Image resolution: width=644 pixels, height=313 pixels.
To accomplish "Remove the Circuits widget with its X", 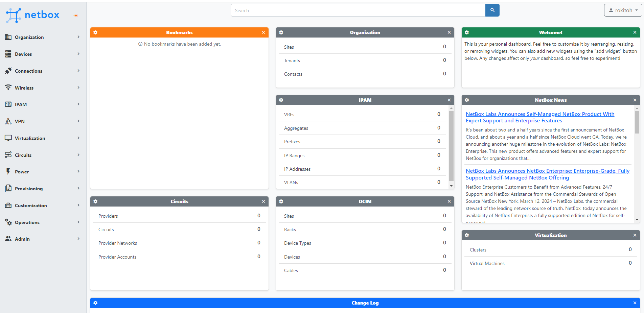I will coord(263,201).
